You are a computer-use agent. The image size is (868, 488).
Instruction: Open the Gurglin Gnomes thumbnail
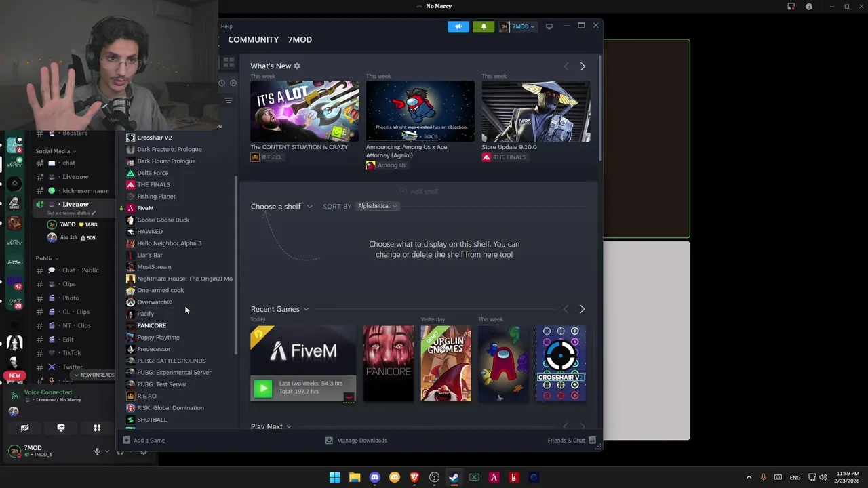point(446,363)
